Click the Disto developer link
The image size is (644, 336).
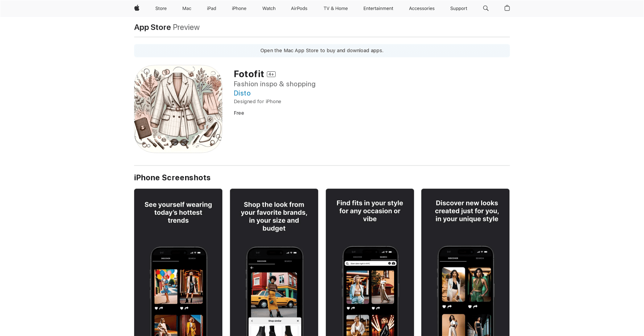click(x=242, y=93)
